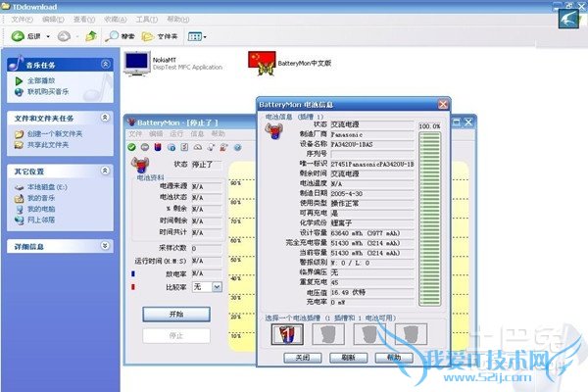Open Explorer 编辑(E) menu
The width and height of the screenshot is (588, 392).
pyautogui.click(x=53, y=20)
